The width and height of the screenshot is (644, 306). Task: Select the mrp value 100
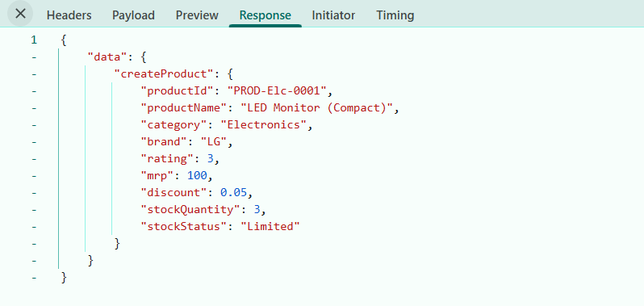197,176
